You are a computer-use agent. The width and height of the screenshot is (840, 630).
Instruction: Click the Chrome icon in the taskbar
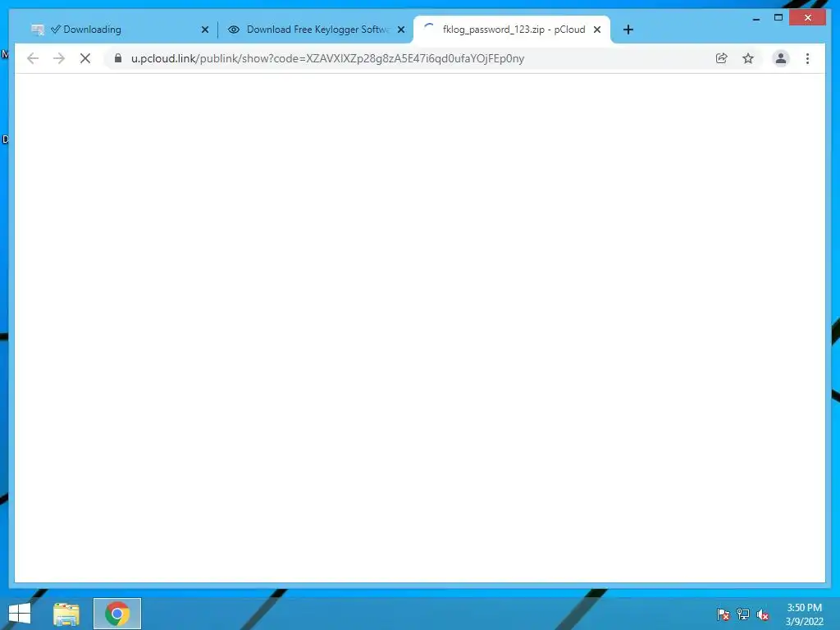(117, 614)
